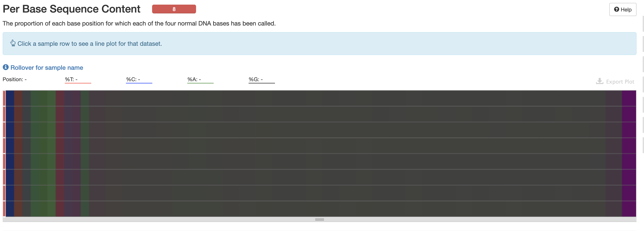Click the red badge showing 8 failed samples
This screenshot has height=231, width=644.
tap(174, 9)
